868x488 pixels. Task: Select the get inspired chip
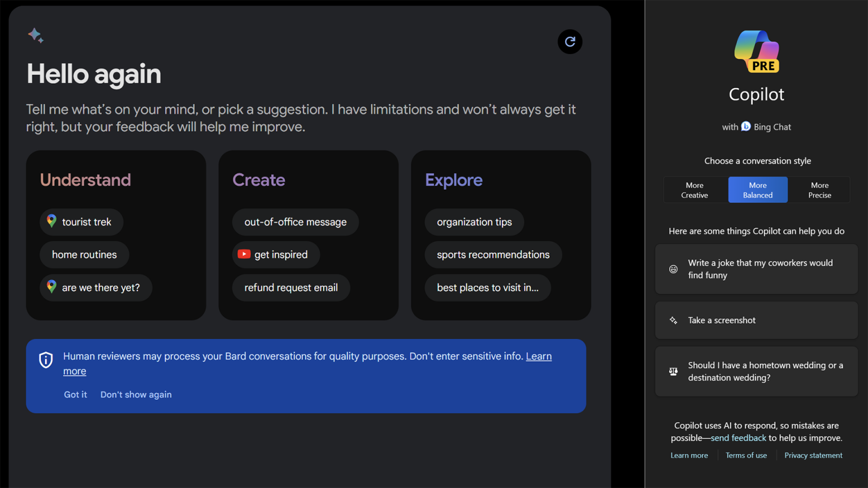(276, 255)
